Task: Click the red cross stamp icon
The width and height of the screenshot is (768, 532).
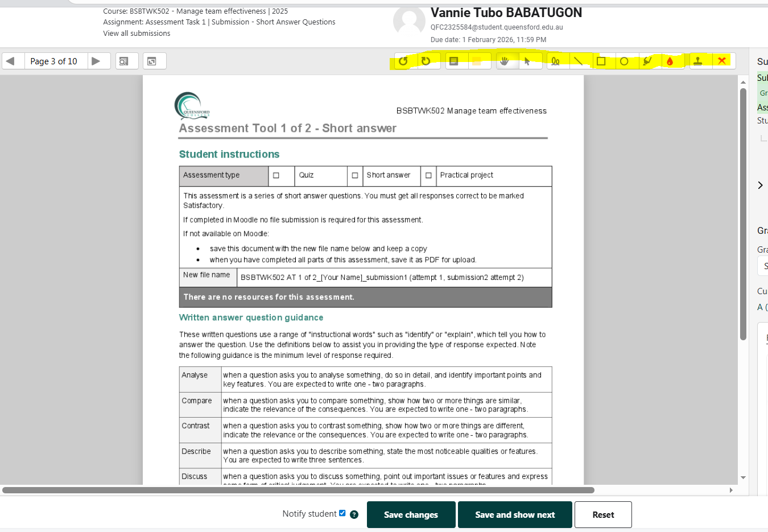Action: click(x=722, y=61)
